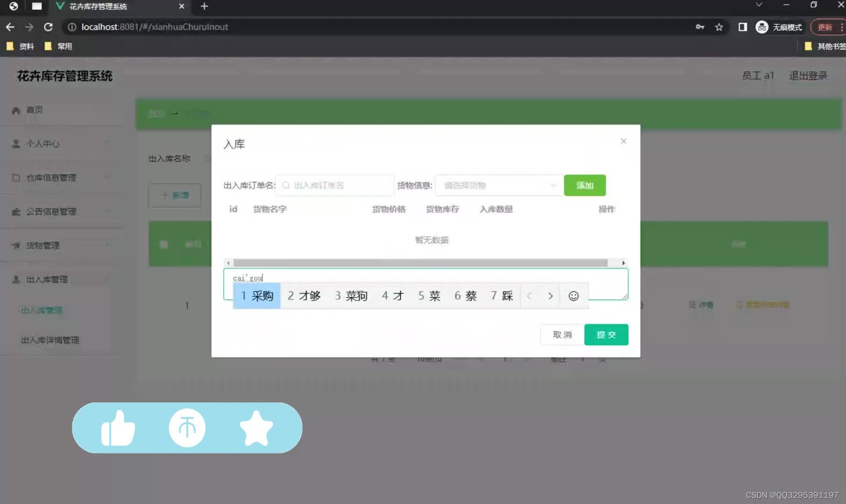Expand 仓库信息管理 sidebar menu

point(62,178)
